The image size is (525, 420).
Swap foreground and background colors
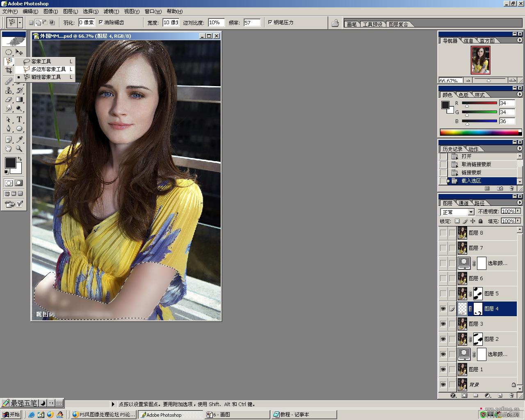[19, 159]
